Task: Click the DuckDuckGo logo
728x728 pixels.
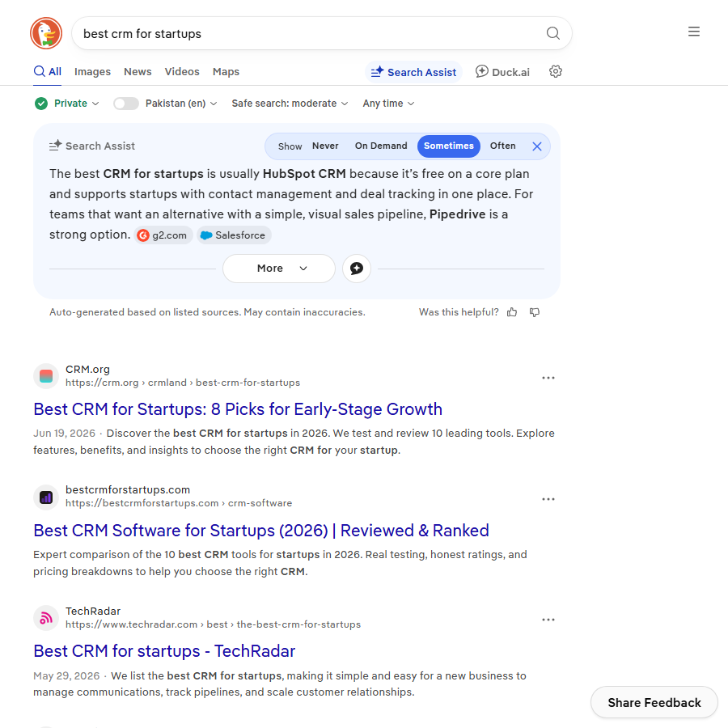Action: [46, 33]
